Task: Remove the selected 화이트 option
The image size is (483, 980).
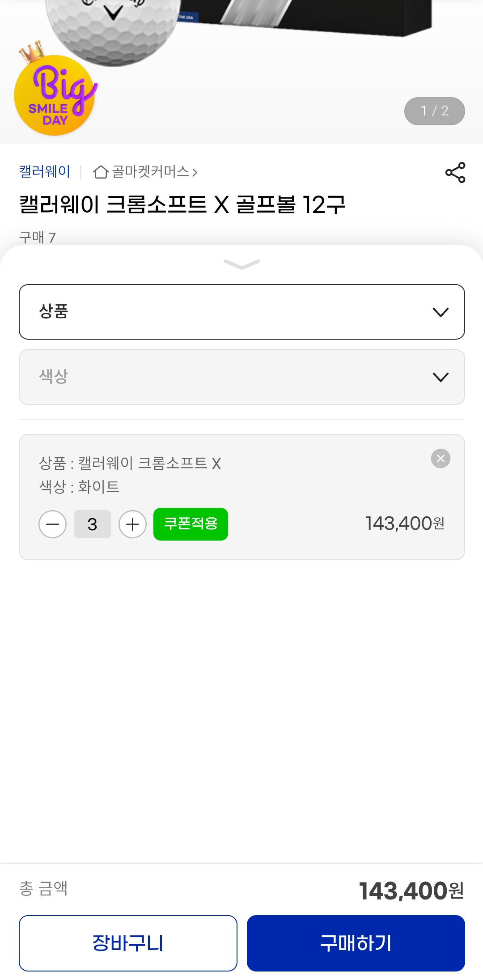Action: coord(441,459)
